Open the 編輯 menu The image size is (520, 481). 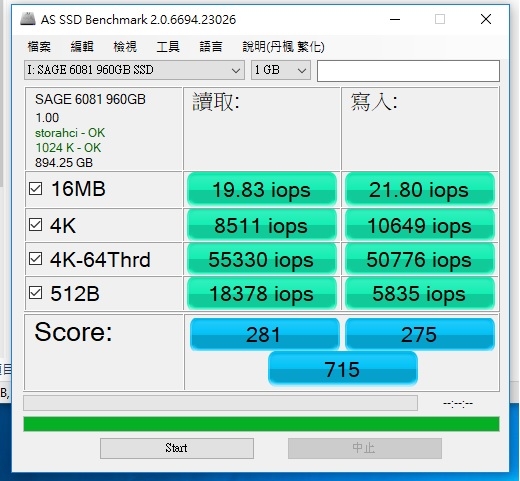[82, 46]
